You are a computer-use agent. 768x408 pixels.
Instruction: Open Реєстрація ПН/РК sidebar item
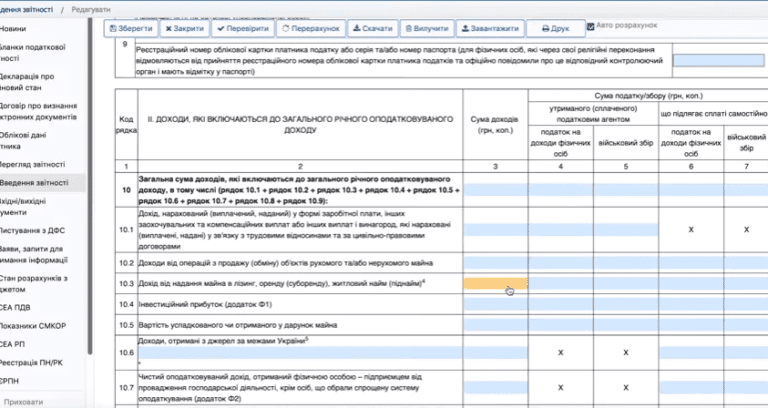tap(31, 363)
